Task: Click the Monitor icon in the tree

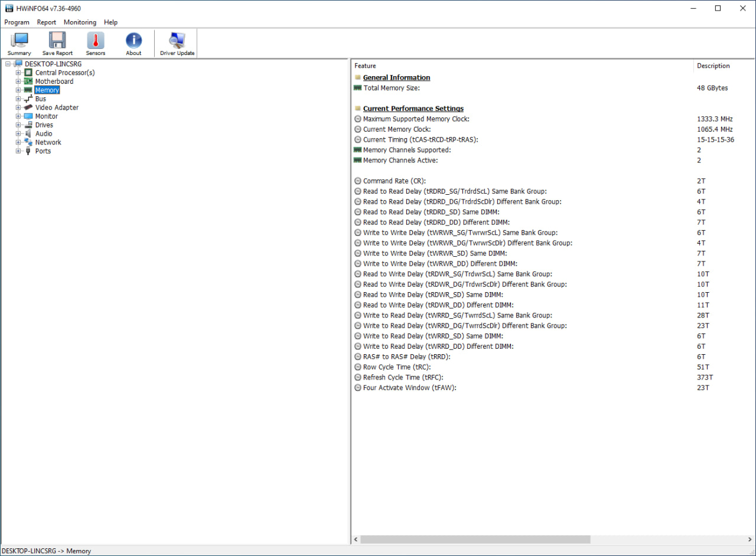Action: (x=29, y=116)
